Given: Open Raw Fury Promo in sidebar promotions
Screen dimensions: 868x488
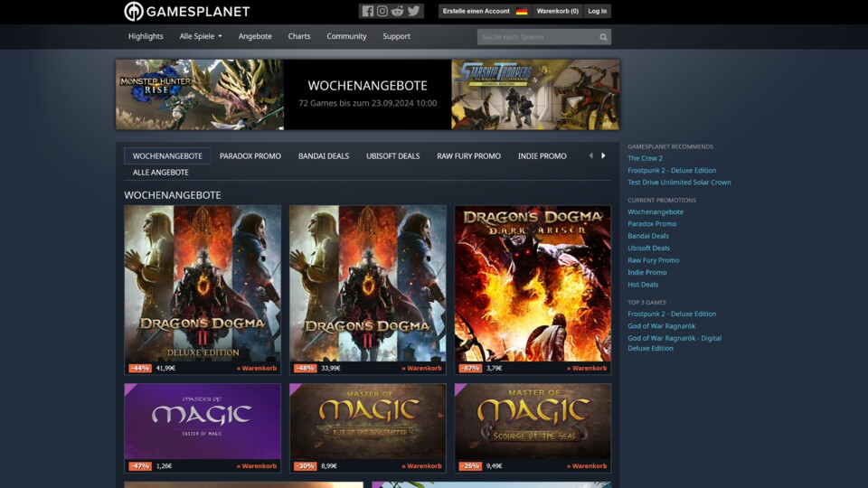Looking at the screenshot, I should (653, 260).
